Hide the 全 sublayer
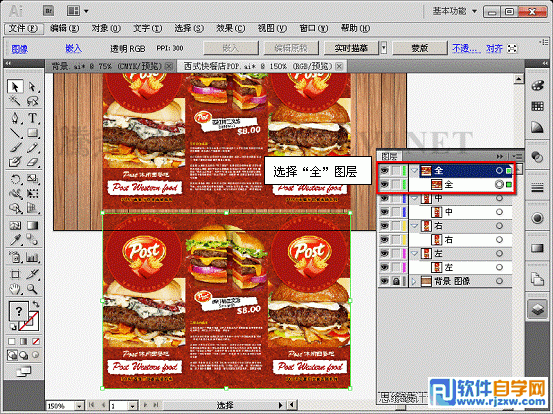The width and height of the screenshot is (553, 414). (384, 184)
